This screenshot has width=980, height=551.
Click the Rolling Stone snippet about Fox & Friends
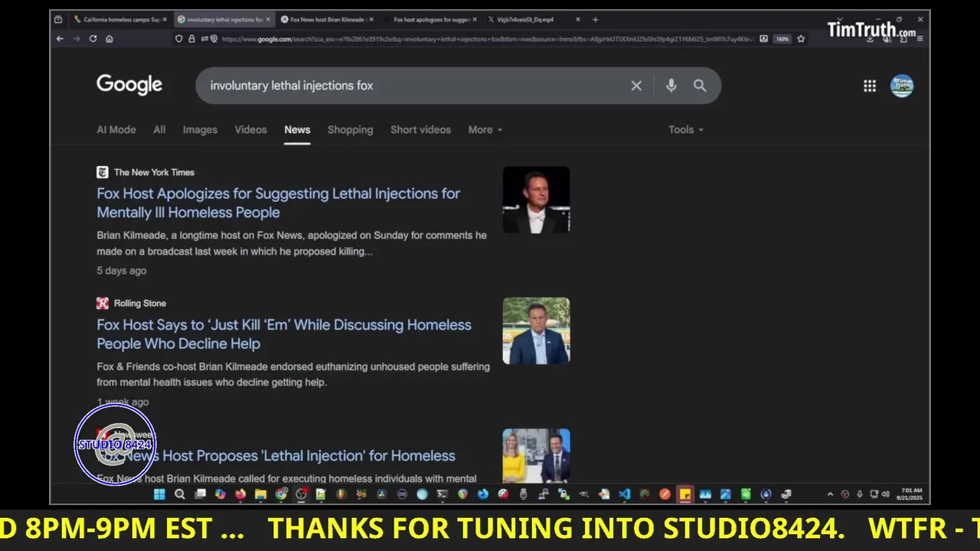pyautogui.click(x=293, y=374)
